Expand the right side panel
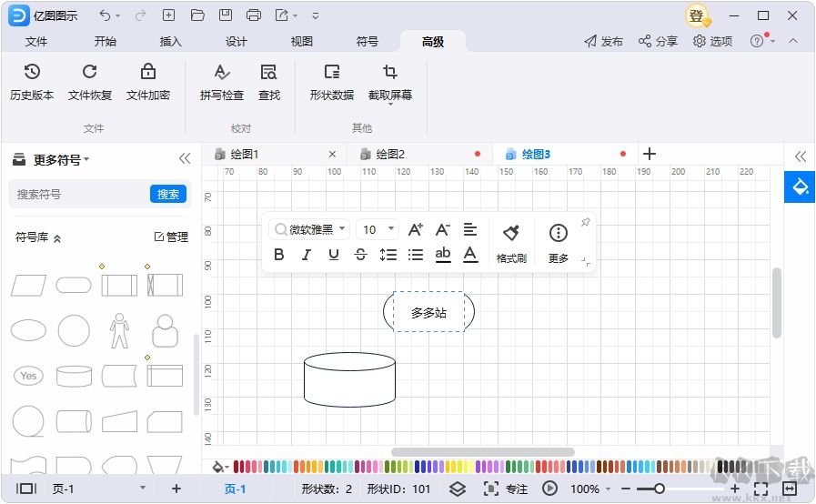Viewport: 816px width, 504px height. pos(801,156)
